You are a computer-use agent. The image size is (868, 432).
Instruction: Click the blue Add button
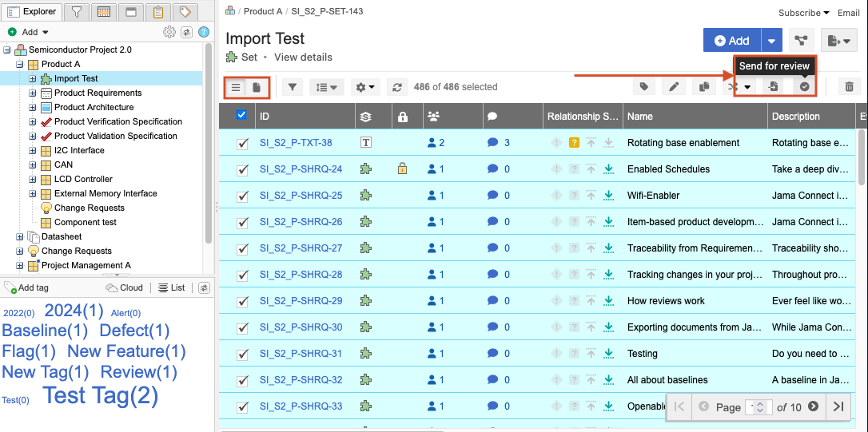coord(732,41)
